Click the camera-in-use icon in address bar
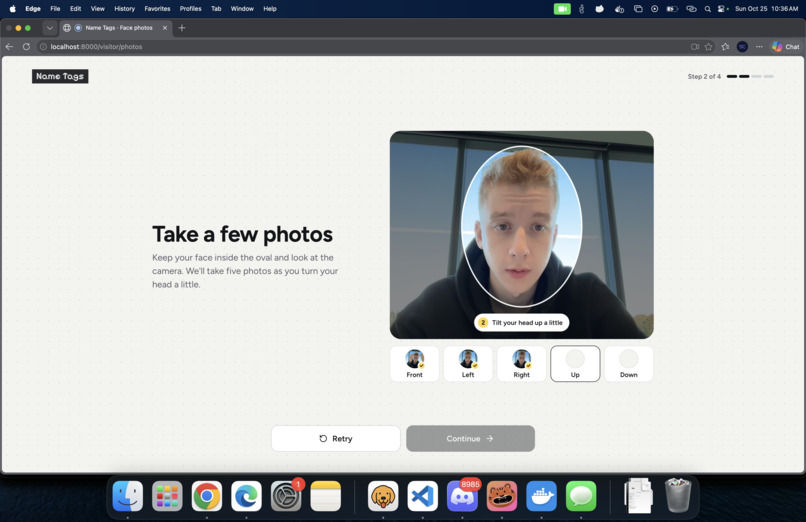Viewport: 806px width, 522px height. click(695, 46)
